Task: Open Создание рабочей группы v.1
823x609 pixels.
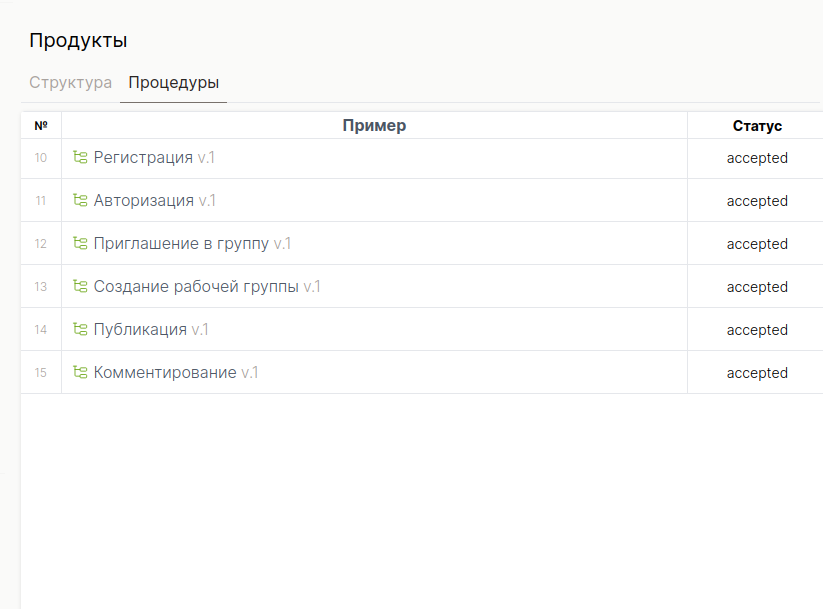Action: [207, 287]
